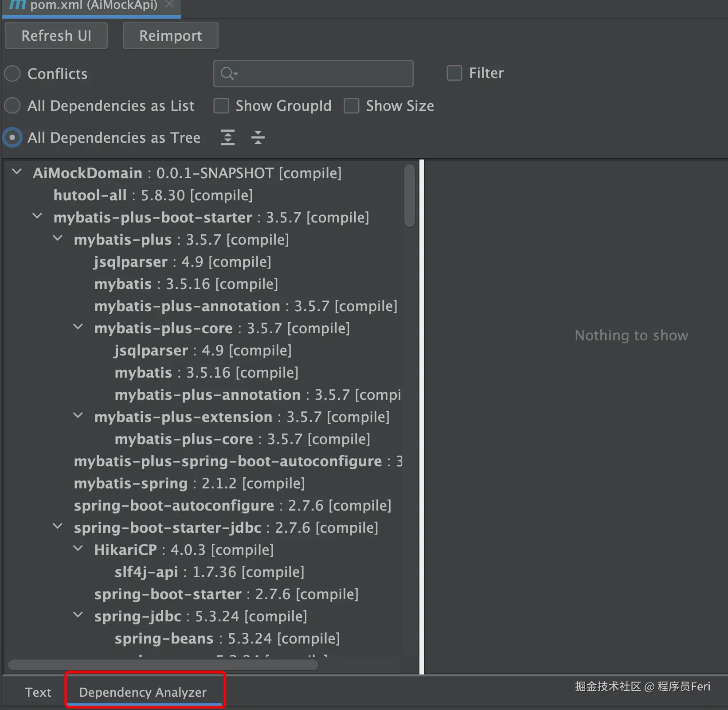The image size is (728, 710).
Task: Select mybatis-spring : 2.1.2 dependency
Action: tap(189, 484)
